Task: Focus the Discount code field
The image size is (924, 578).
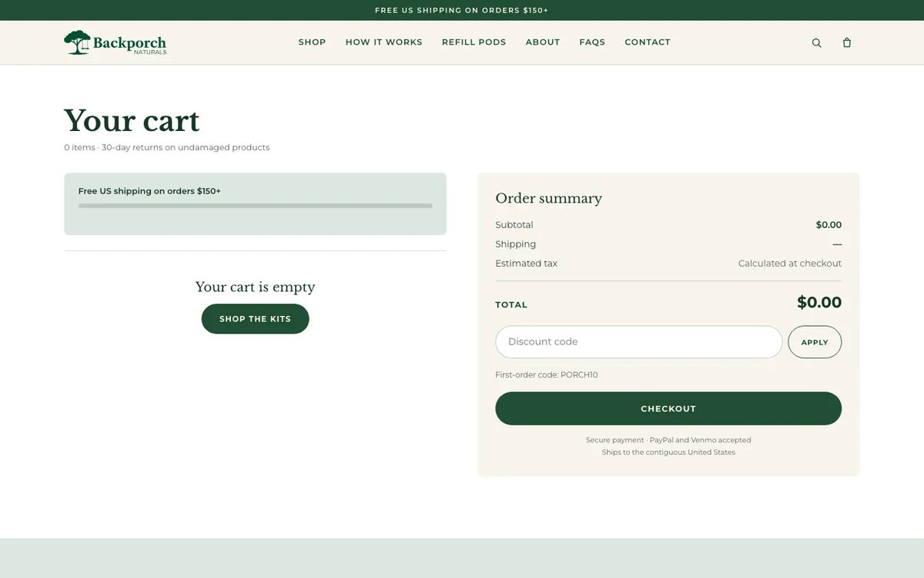Action: pos(639,342)
